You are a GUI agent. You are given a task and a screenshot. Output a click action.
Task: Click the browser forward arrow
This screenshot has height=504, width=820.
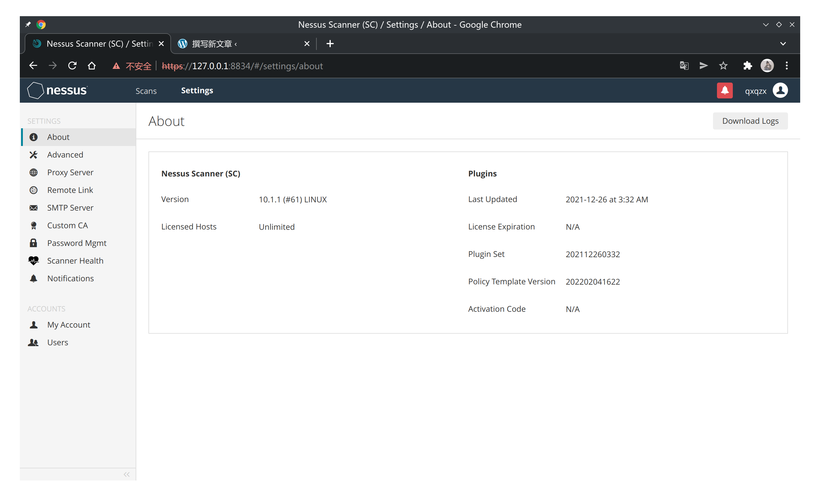pos(52,66)
